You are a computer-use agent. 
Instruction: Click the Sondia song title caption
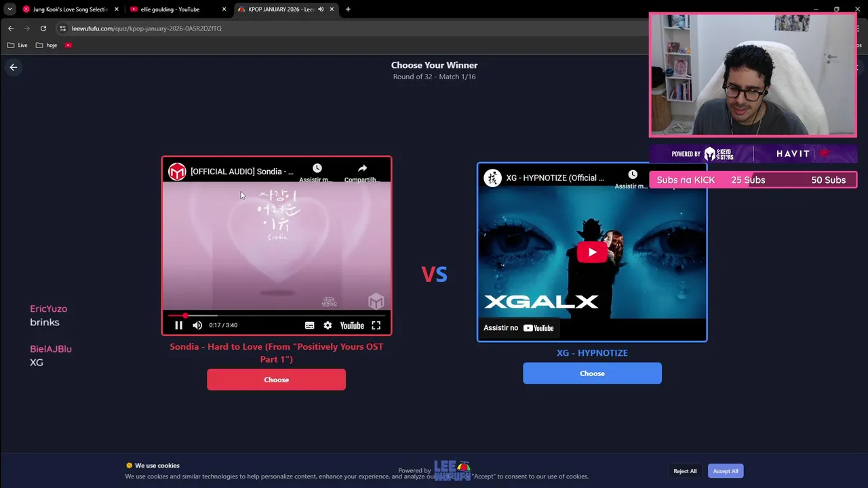click(x=276, y=352)
